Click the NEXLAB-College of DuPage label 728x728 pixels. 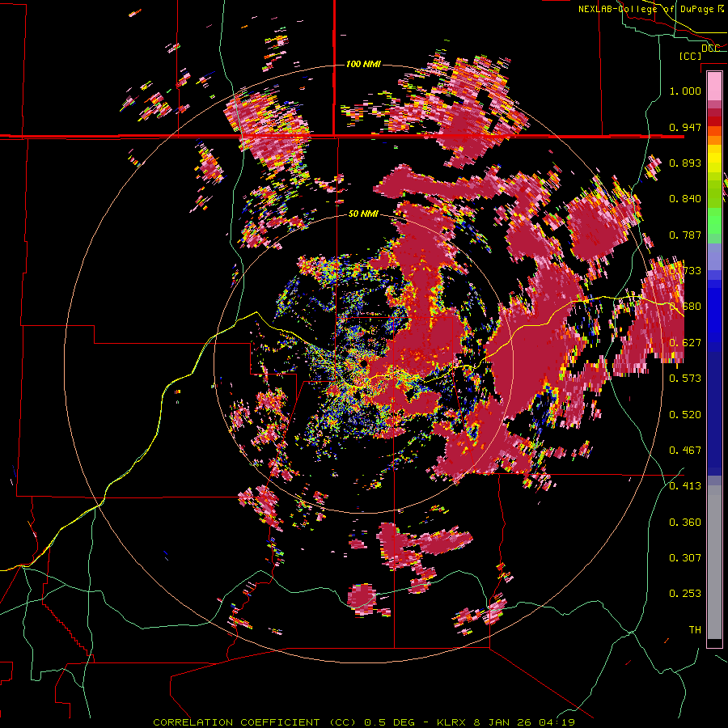[650, 9]
